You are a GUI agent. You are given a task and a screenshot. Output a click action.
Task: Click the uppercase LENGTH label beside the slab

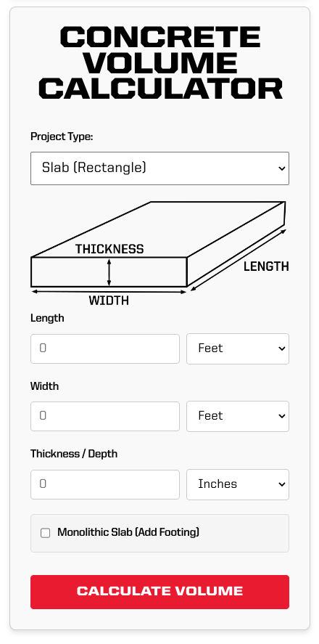pos(266,266)
